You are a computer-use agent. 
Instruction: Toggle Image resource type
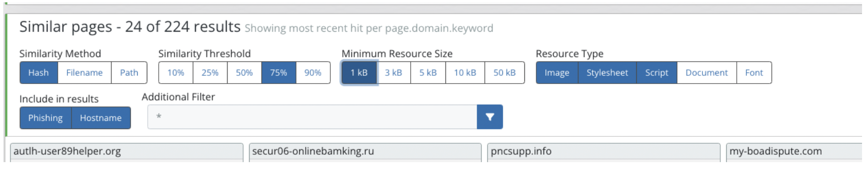tap(557, 73)
